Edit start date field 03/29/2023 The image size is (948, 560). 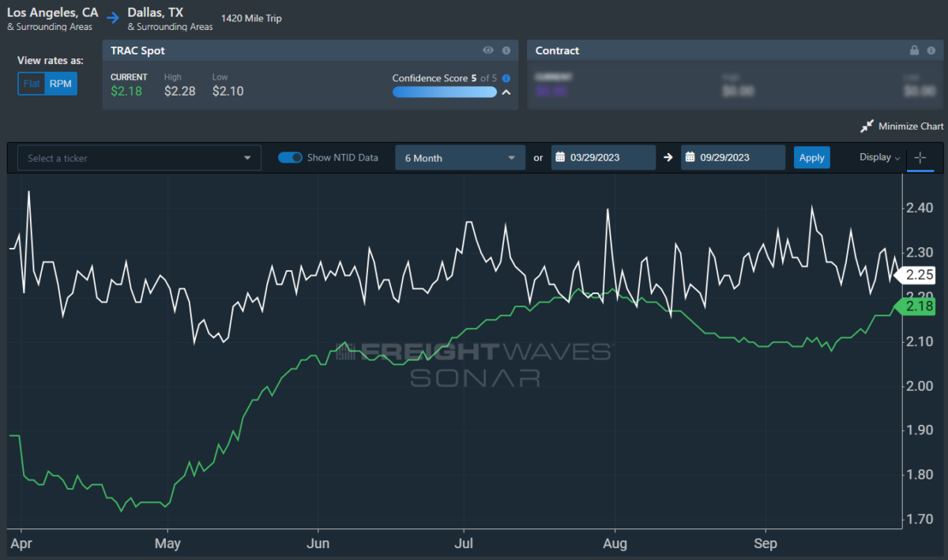[x=604, y=157]
